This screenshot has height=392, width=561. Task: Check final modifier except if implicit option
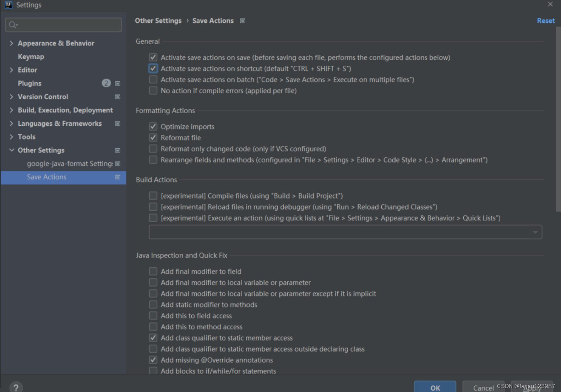click(153, 293)
